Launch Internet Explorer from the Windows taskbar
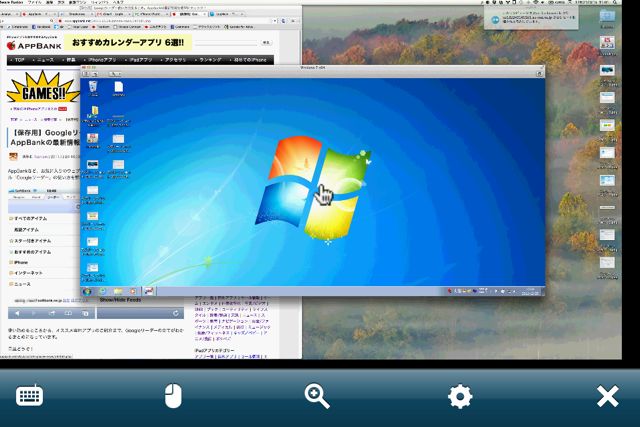 (x=102, y=291)
